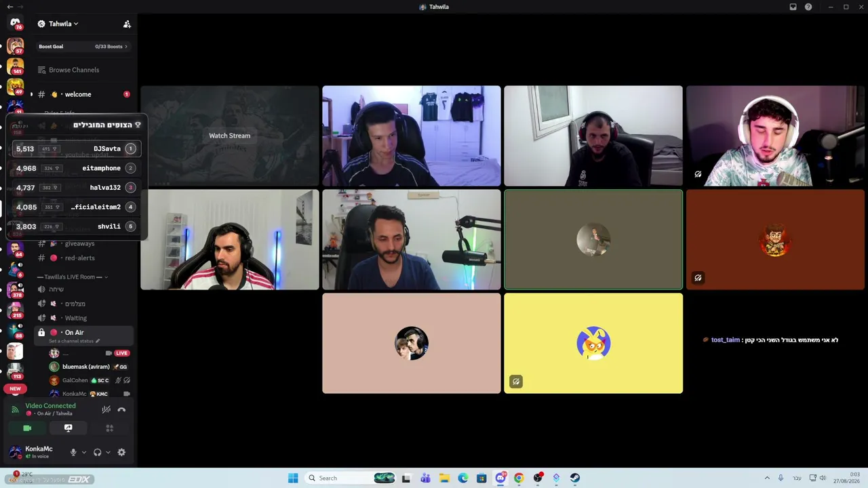Screen dimensions: 868x488
Task: Open the server icon with 57 badge
Action: coord(15,46)
